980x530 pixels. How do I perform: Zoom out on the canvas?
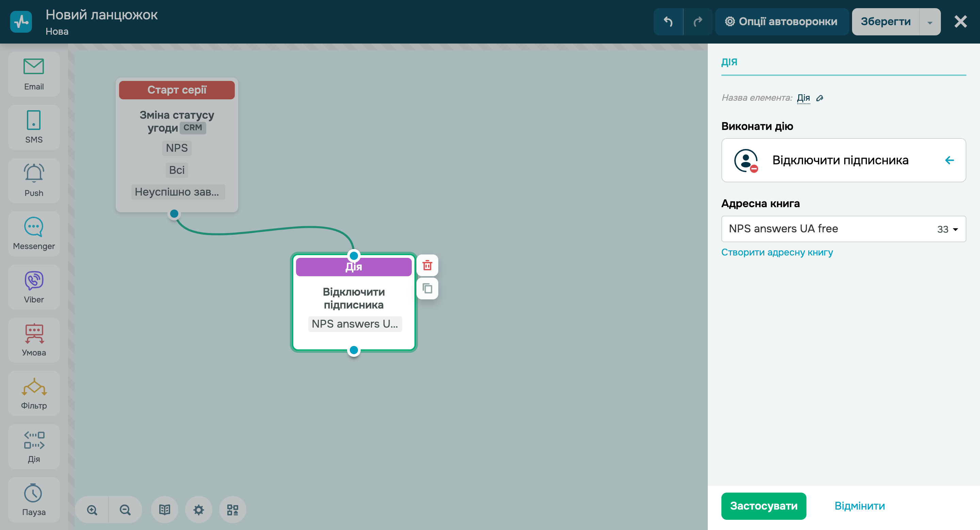[x=125, y=510]
